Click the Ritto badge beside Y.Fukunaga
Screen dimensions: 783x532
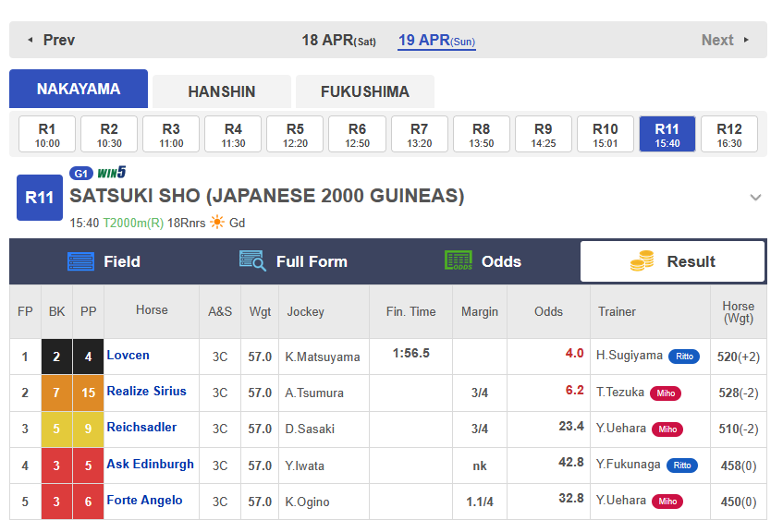coord(682,465)
